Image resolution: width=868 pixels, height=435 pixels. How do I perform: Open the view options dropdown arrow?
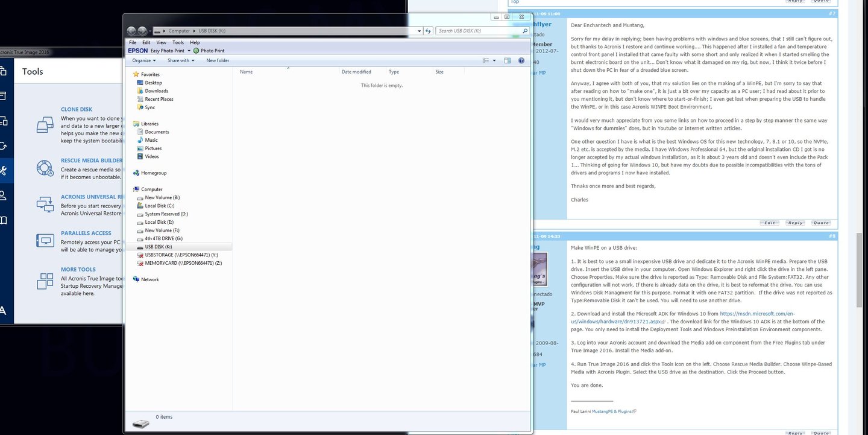coord(494,60)
